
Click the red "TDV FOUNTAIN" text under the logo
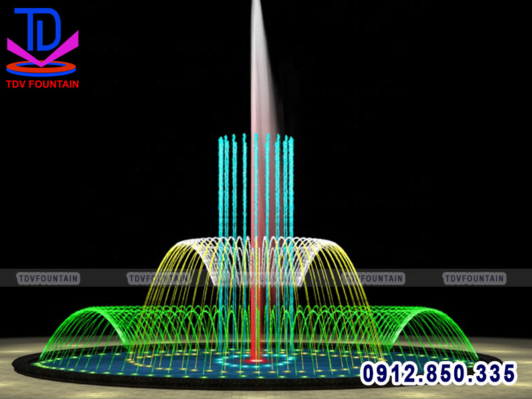(x=43, y=84)
